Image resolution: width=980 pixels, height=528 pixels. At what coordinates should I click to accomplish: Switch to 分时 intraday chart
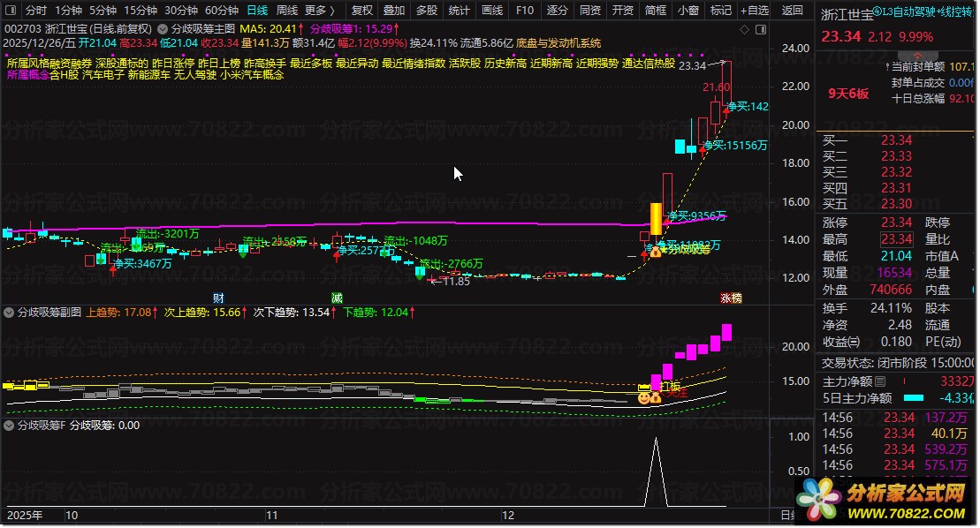36,10
